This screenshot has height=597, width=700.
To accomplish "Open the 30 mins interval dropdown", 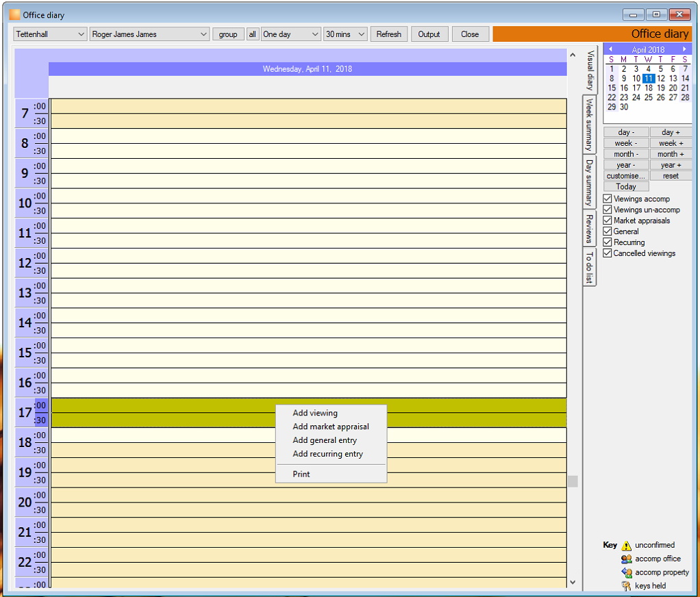I will coord(345,34).
